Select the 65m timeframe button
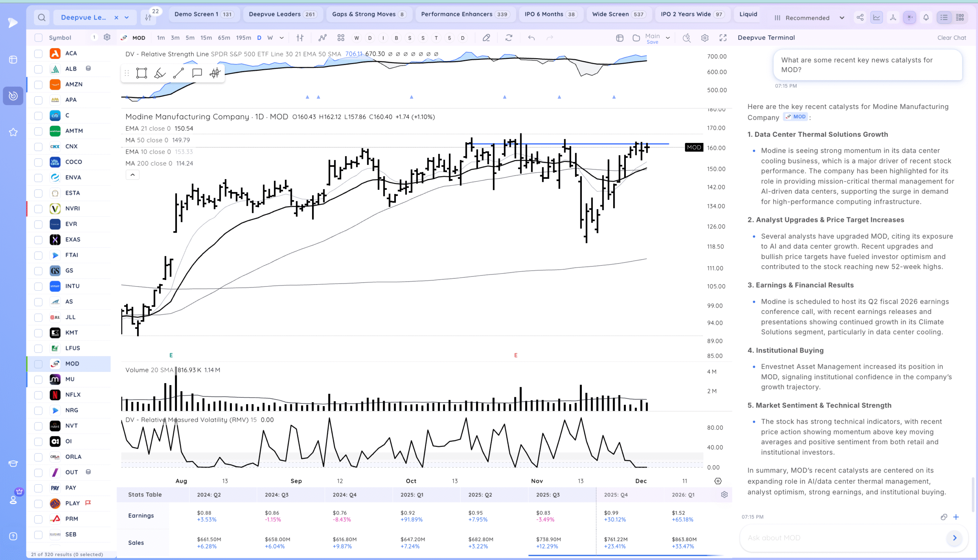The height and width of the screenshot is (560, 978). pos(224,38)
